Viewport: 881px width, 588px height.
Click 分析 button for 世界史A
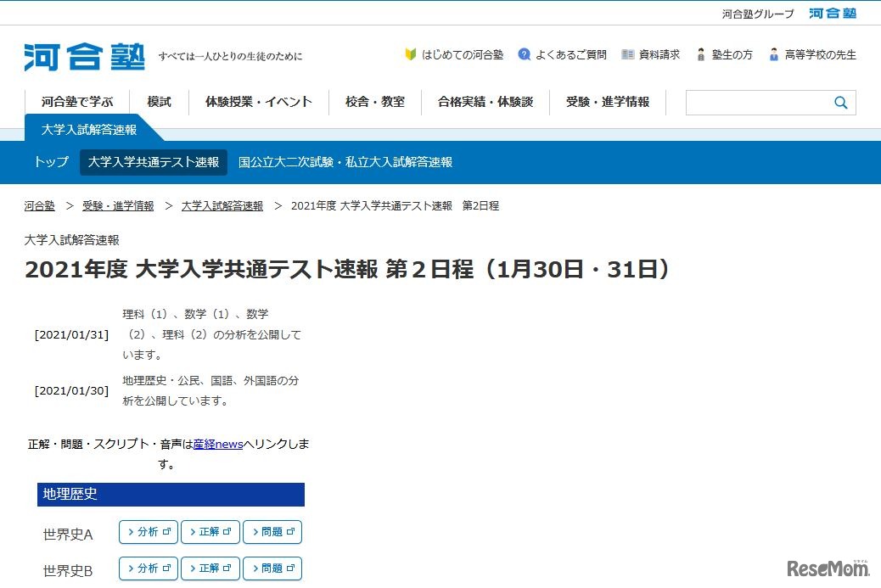click(x=148, y=531)
